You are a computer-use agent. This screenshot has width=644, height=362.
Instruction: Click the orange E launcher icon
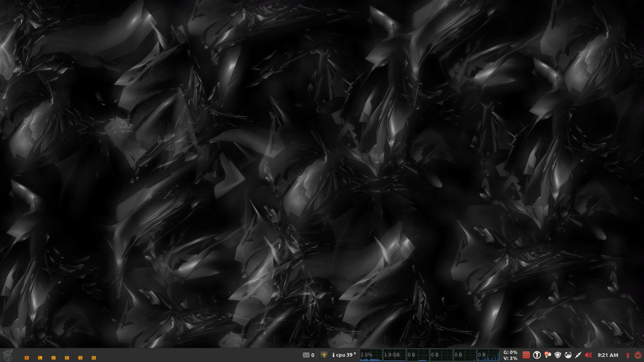point(67,358)
